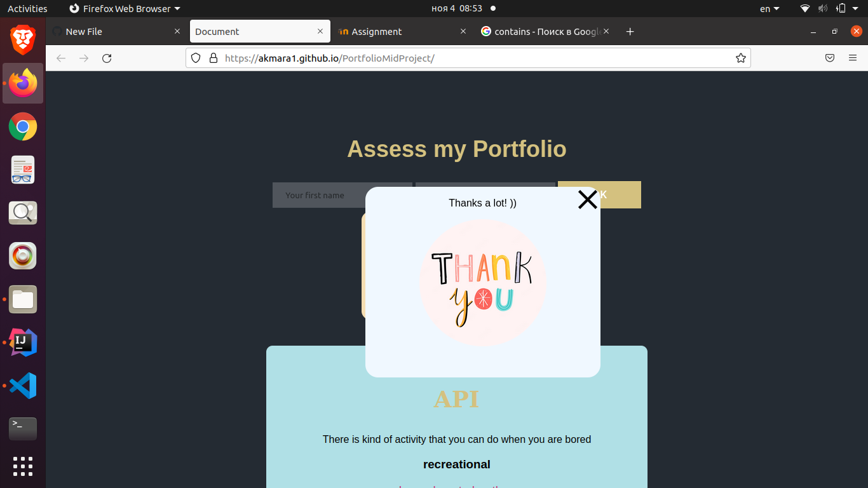Reload the portfolio page
Image resolution: width=868 pixels, height=488 pixels.
tap(107, 58)
